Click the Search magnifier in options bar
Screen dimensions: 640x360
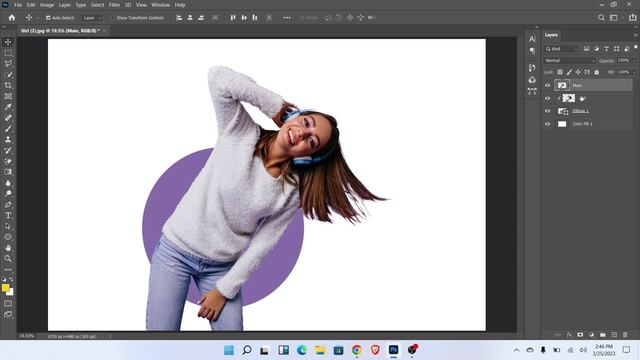(601, 18)
